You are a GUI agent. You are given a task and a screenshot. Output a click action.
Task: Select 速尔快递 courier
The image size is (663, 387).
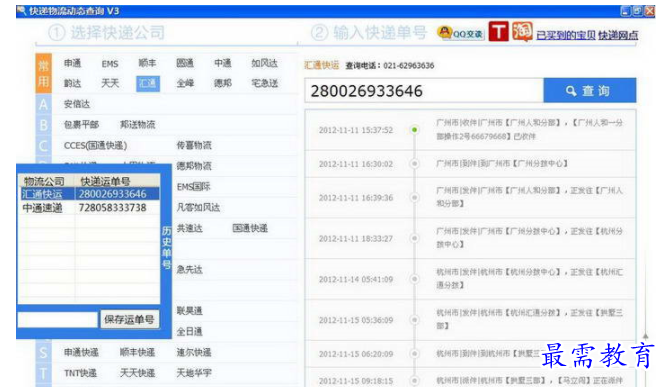pyautogui.click(x=194, y=352)
